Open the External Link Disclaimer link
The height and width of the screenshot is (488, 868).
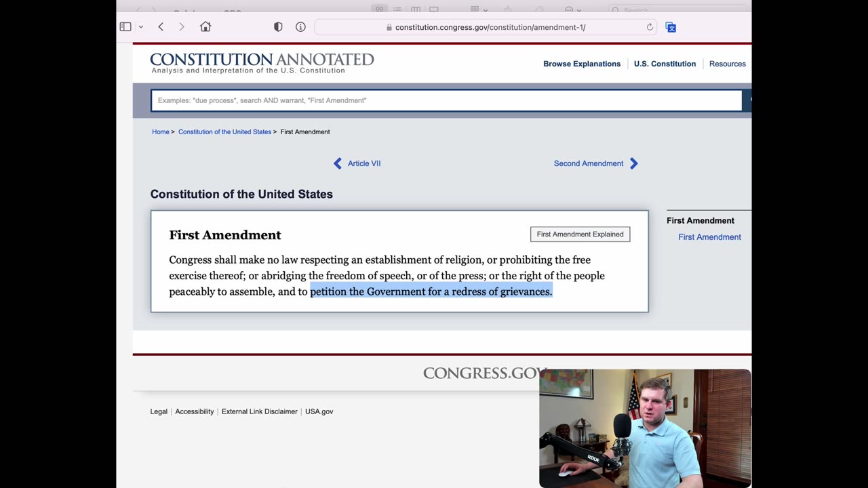pyautogui.click(x=260, y=411)
